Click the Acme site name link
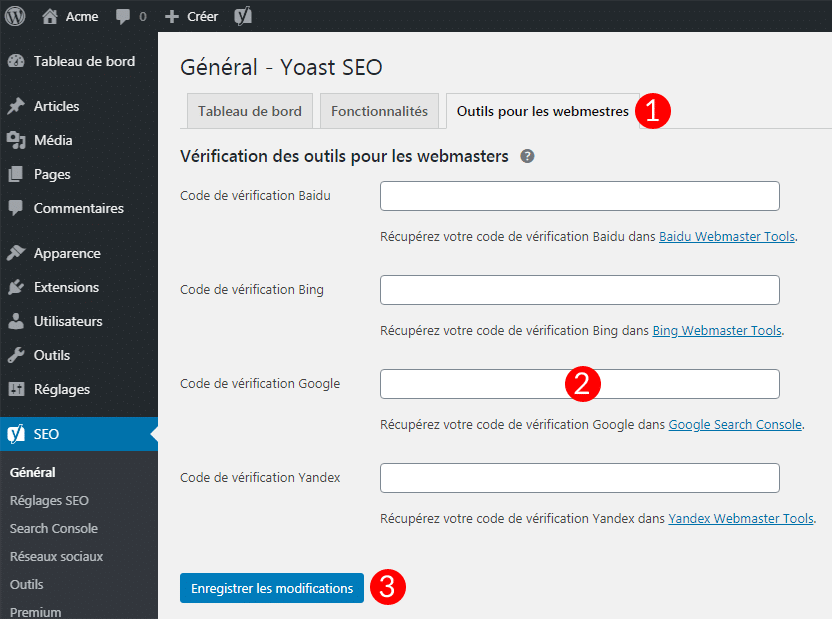 (x=82, y=16)
